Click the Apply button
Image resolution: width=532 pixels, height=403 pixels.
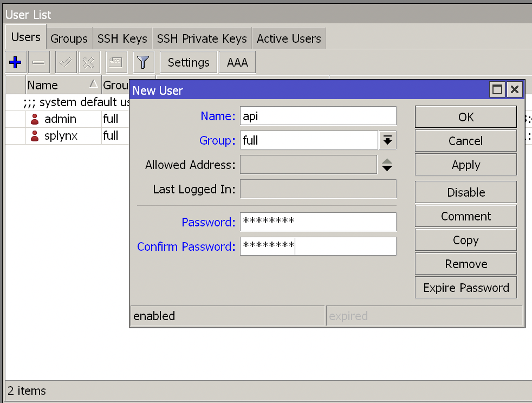pos(465,165)
